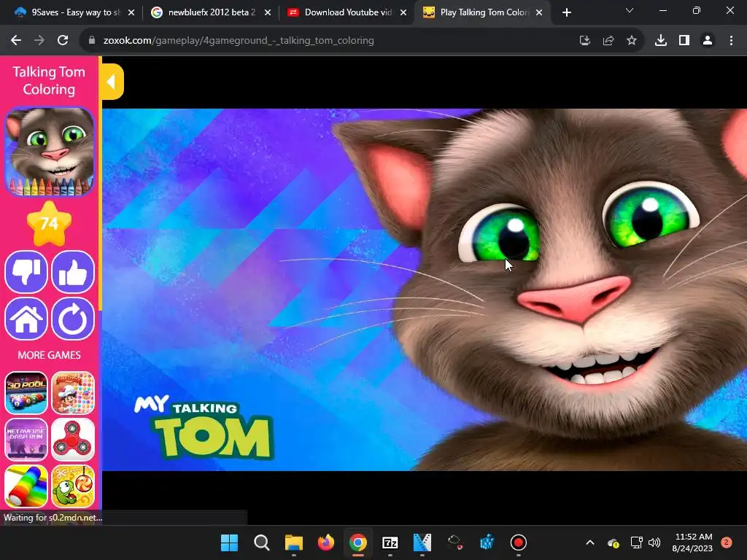Open network settings tray icon
Screen dimensions: 747x560
(636, 542)
